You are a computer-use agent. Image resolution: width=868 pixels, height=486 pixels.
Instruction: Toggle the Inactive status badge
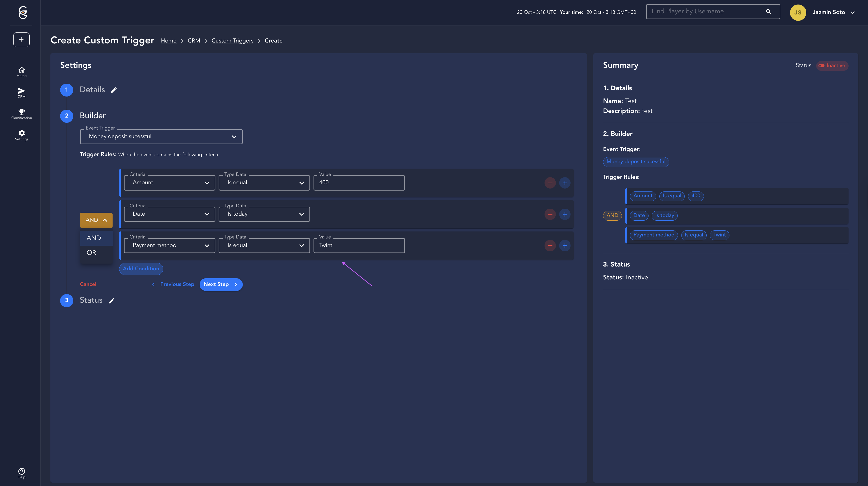click(x=832, y=66)
